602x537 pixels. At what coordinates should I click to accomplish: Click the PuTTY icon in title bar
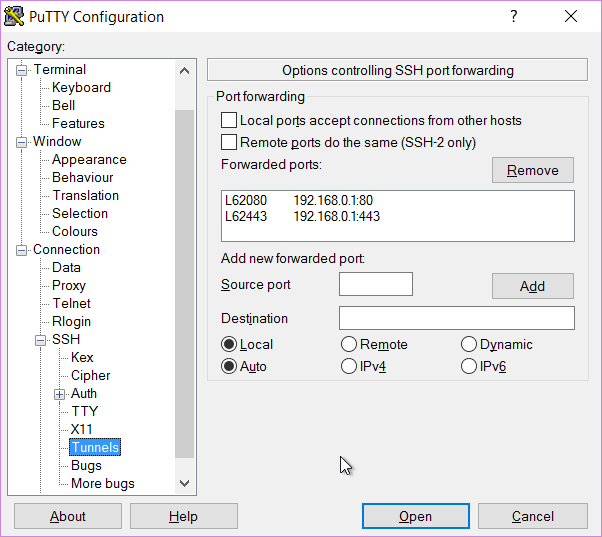tap(16, 16)
